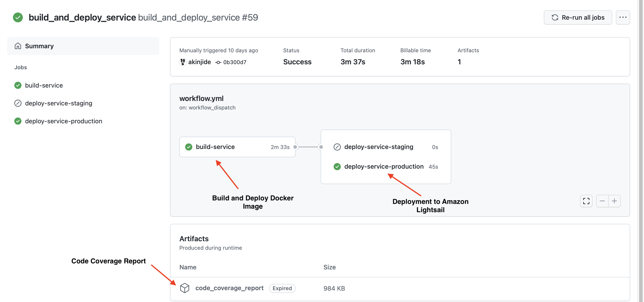Click the build-service duration 2m 33s
The image size is (644, 302).
coord(280,147)
